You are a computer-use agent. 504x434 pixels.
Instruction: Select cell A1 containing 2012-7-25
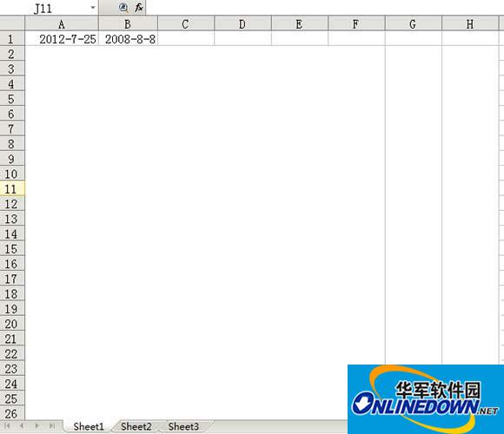point(62,39)
